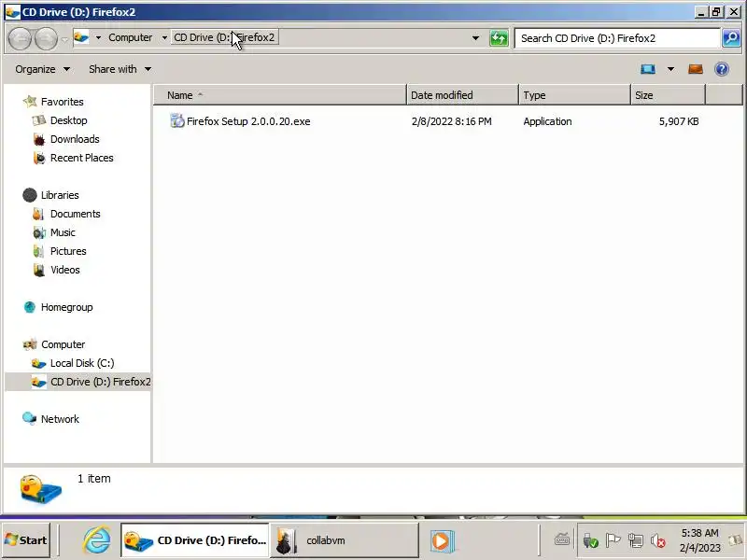Select Favorites in navigation pane

click(x=62, y=102)
